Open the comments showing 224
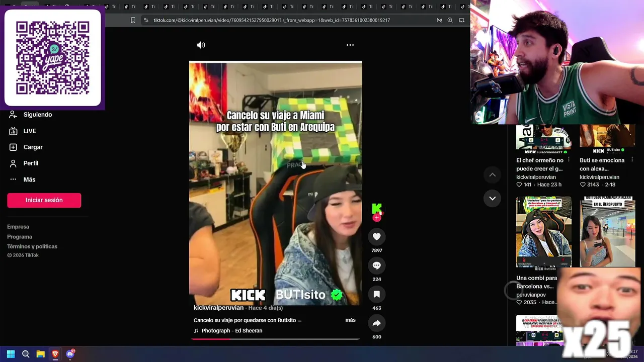Image resolution: width=644 pixels, height=362 pixels. tap(377, 265)
